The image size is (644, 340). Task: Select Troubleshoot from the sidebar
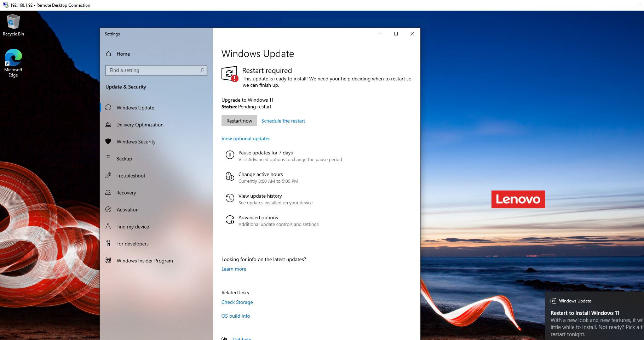(x=131, y=176)
